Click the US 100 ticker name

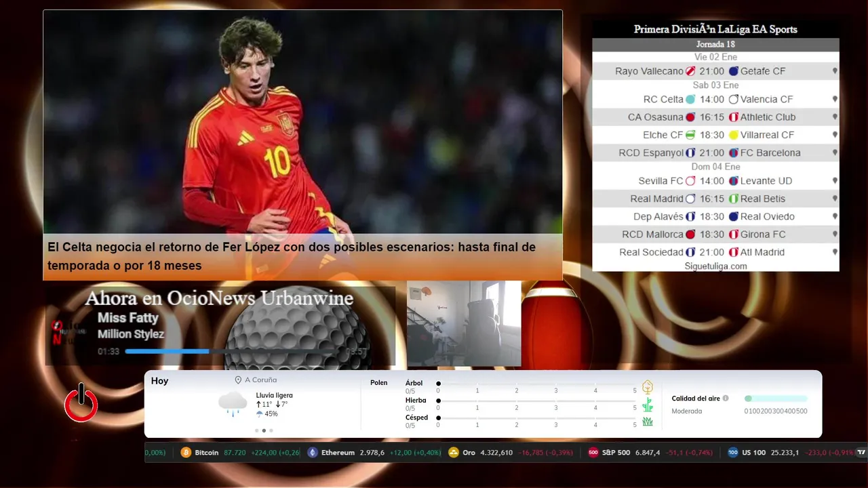753,452
